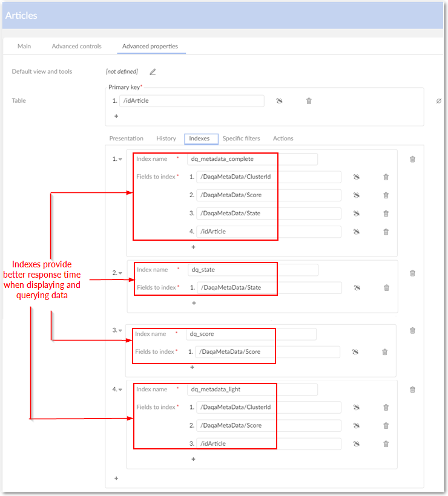Delete the dq_state index

[413, 273]
